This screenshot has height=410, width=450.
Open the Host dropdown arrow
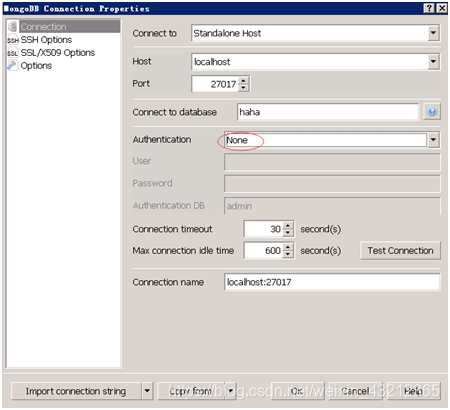click(x=433, y=62)
